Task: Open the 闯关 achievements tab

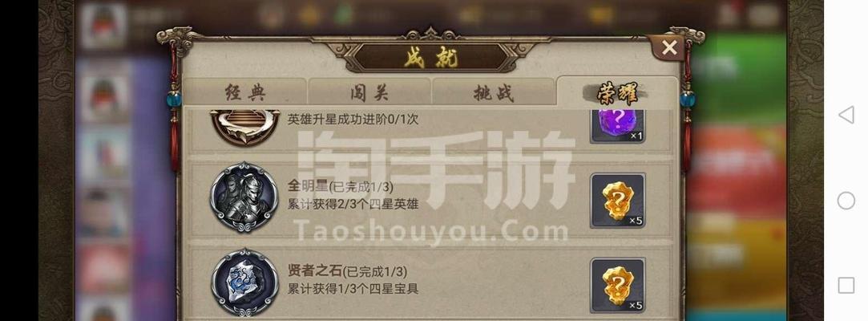Action: click(369, 91)
